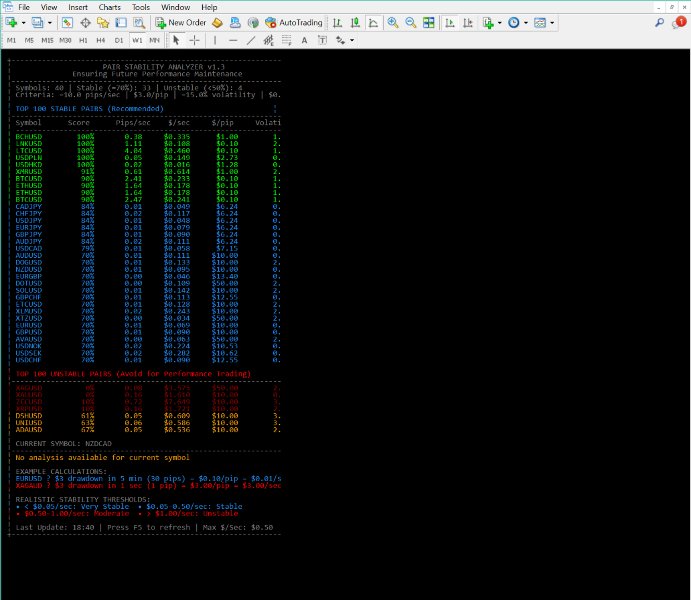Image resolution: width=691 pixels, height=600 pixels.
Task: Expand the Indicators dropdown arrow
Action: click(500, 22)
